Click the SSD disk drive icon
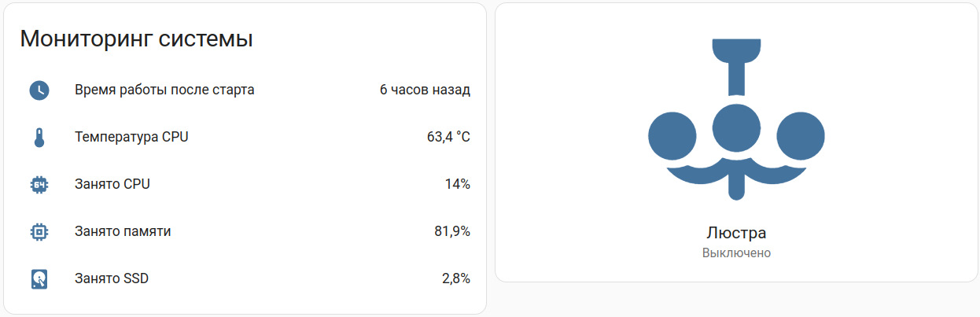This screenshot has height=317, width=980. pyautogui.click(x=39, y=278)
